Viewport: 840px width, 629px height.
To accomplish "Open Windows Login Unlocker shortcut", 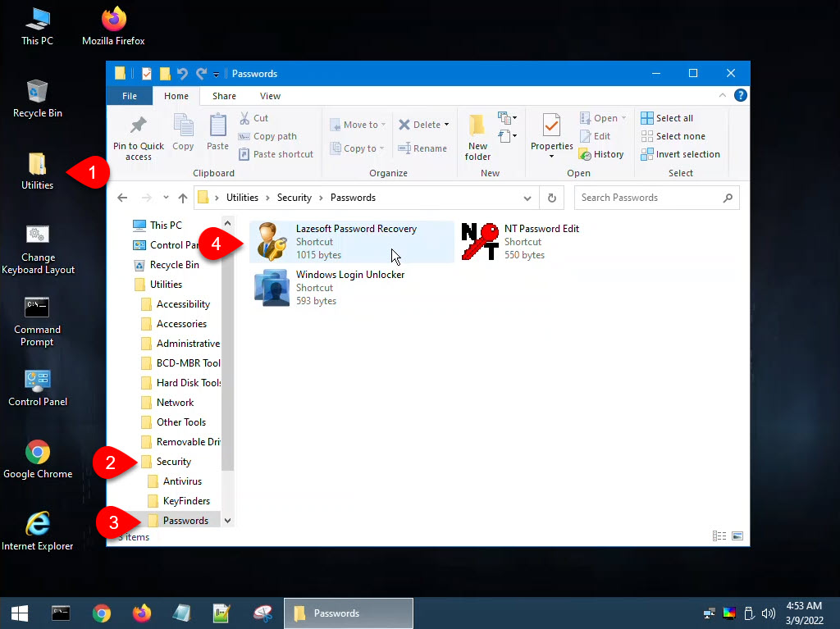I will 330,288.
